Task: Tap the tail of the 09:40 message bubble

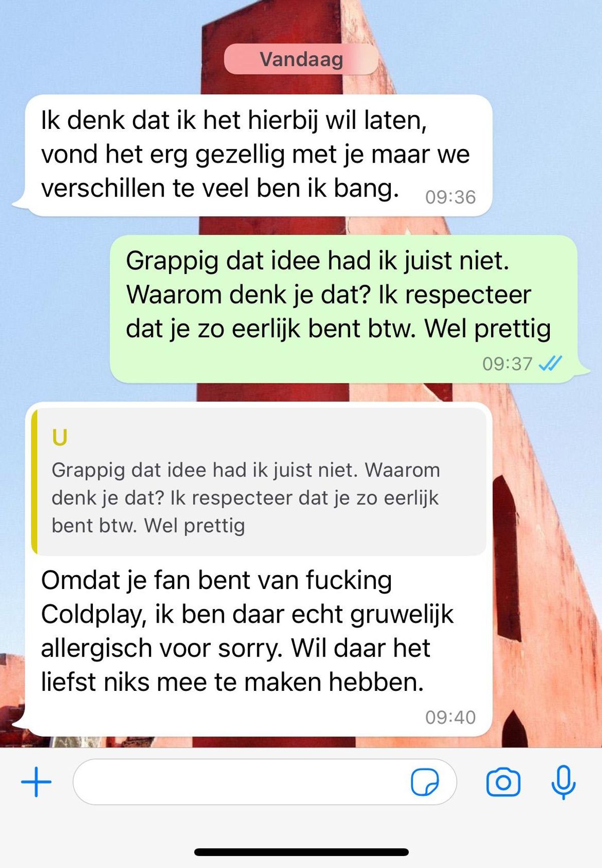Action: [x=19, y=723]
